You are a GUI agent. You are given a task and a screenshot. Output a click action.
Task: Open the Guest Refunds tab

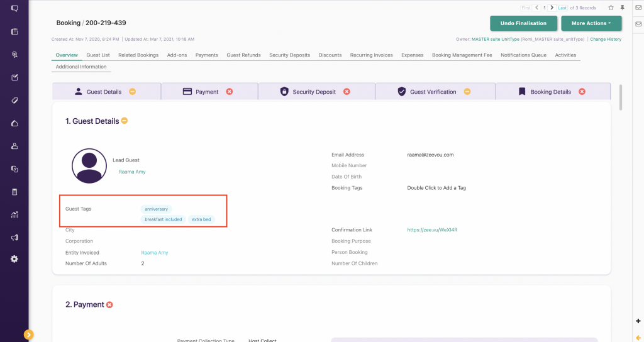click(x=243, y=55)
